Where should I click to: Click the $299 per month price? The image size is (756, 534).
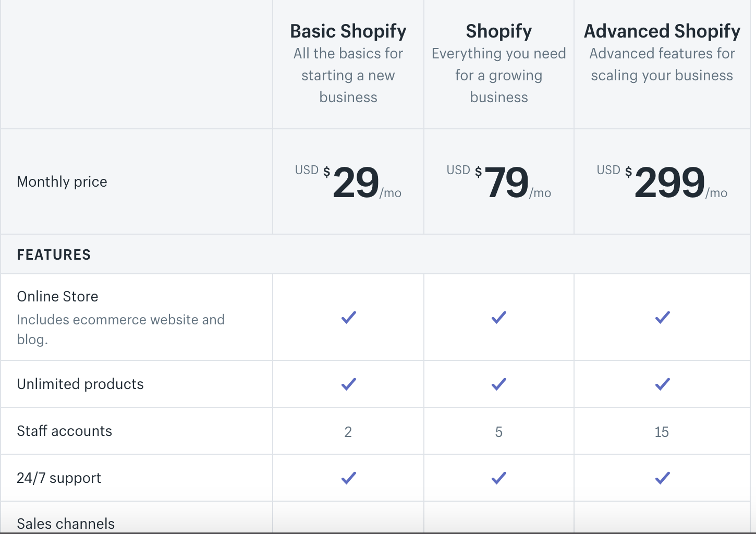click(x=669, y=183)
